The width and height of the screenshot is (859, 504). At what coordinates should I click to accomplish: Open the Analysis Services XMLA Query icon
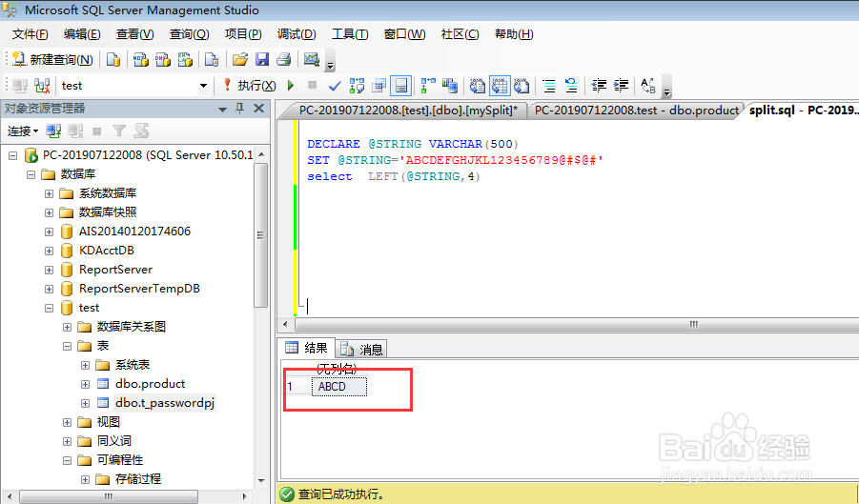pos(185,59)
